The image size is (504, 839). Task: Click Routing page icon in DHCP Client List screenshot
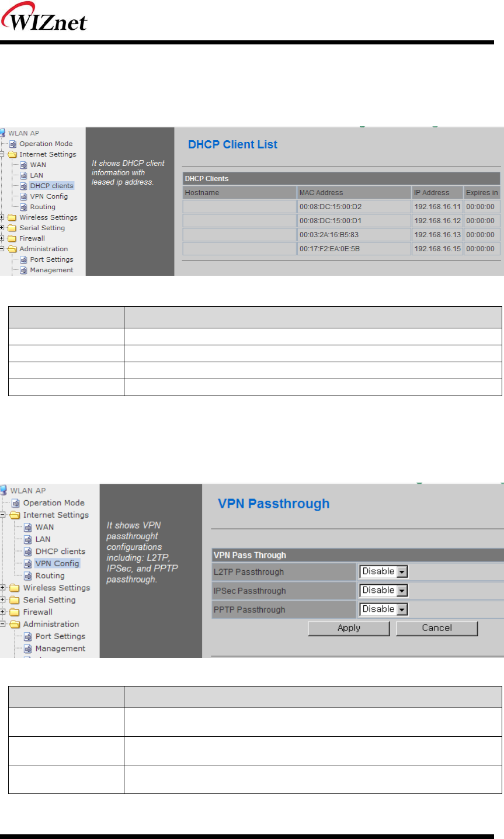coord(24,207)
